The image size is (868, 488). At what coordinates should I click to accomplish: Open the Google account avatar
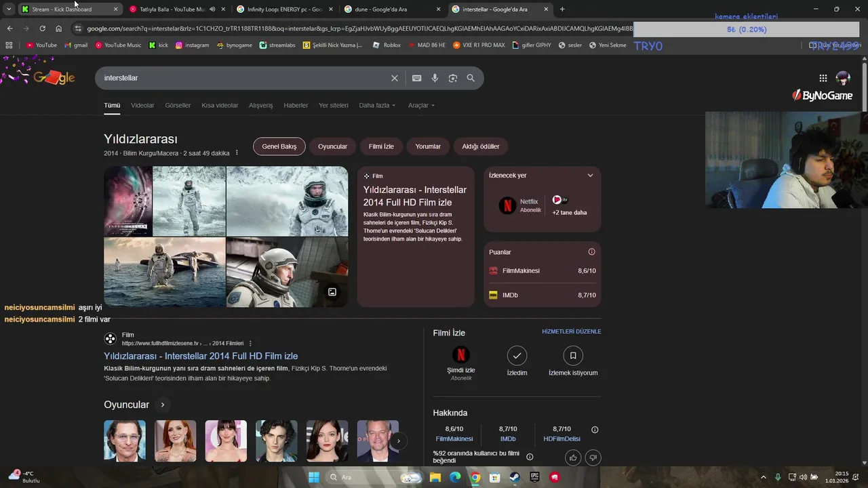843,78
